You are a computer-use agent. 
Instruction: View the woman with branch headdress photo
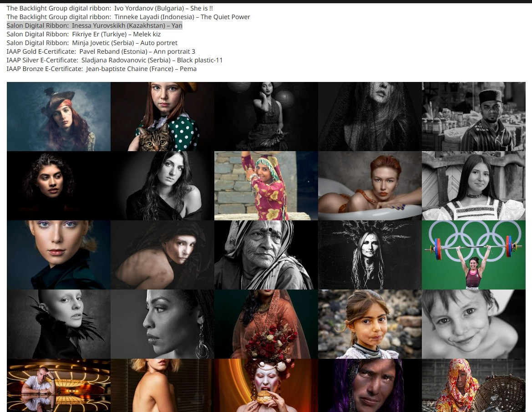coord(370,255)
